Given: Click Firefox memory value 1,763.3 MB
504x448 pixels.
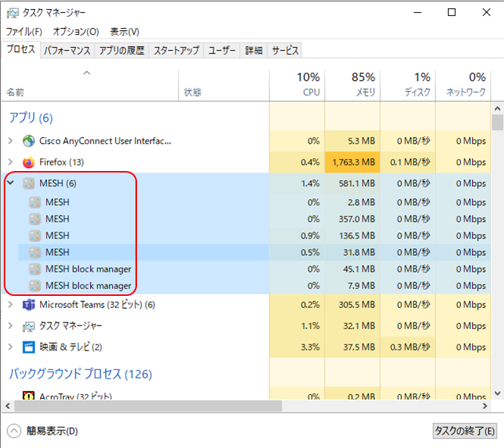Looking at the screenshot, I should point(353,162).
